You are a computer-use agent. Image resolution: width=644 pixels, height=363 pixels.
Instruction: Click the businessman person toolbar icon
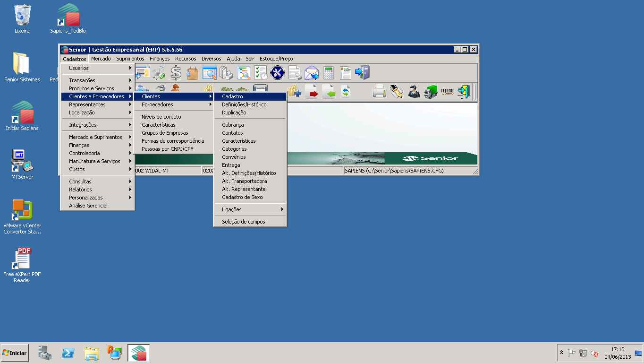click(x=414, y=91)
